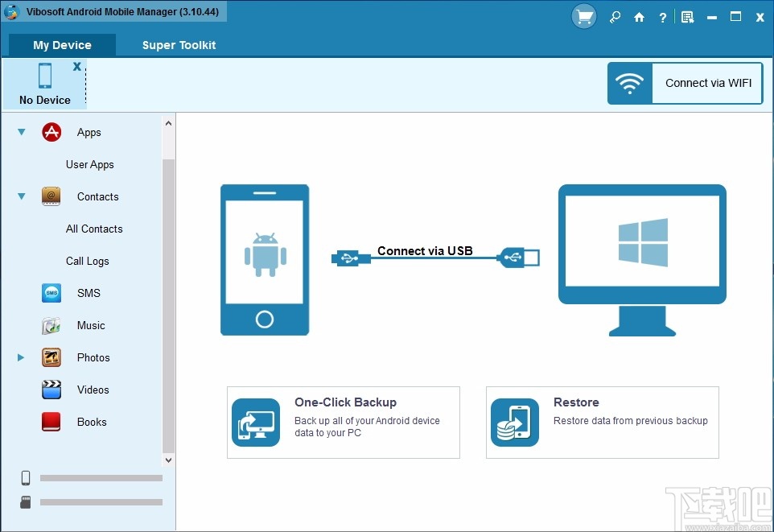Open the Videos section
The width and height of the screenshot is (774, 532).
(51, 390)
